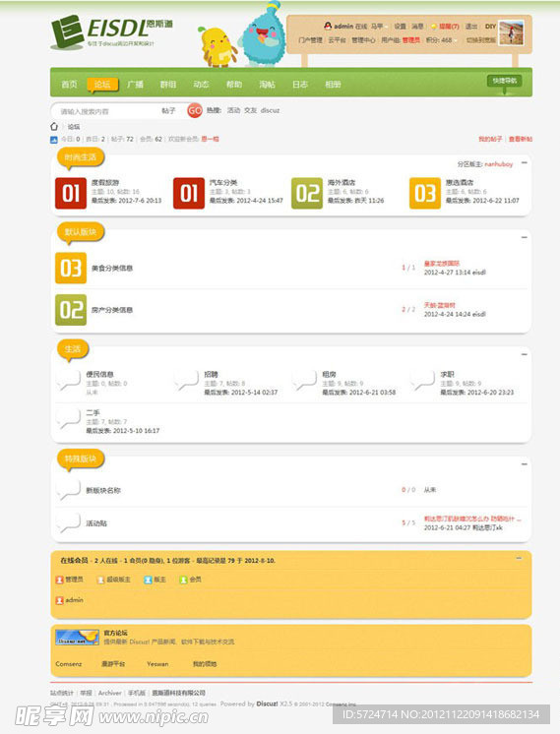Expand the 积分: 468 dropdown
Screen dimensions: 560x734
point(442,40)
